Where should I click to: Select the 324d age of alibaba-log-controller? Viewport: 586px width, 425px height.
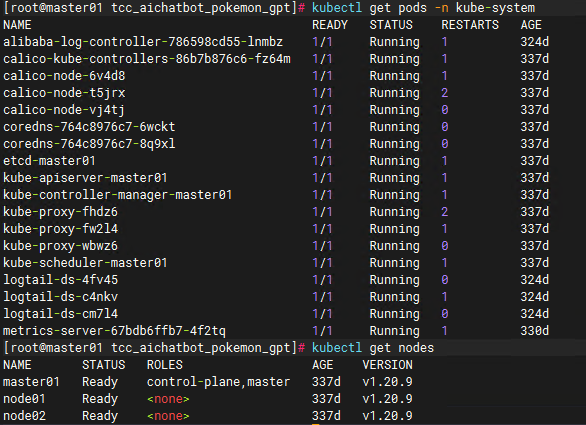point(535,42)
